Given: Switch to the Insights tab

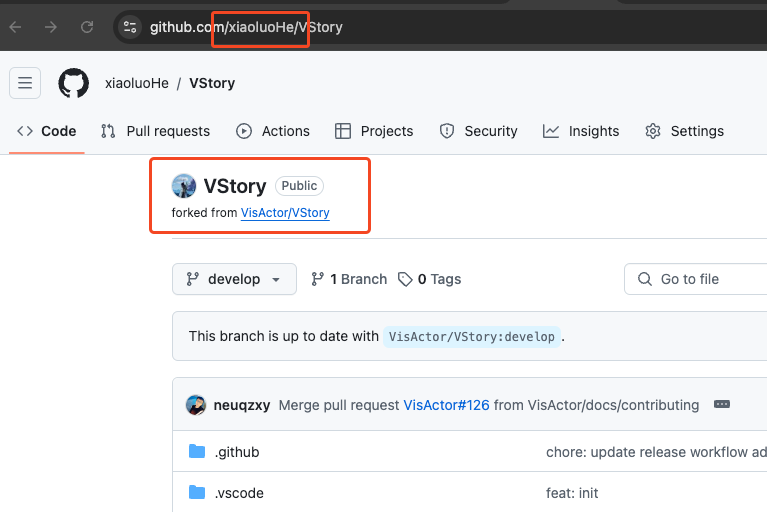Looking at the screenshot, I should [x=581, y=131].
